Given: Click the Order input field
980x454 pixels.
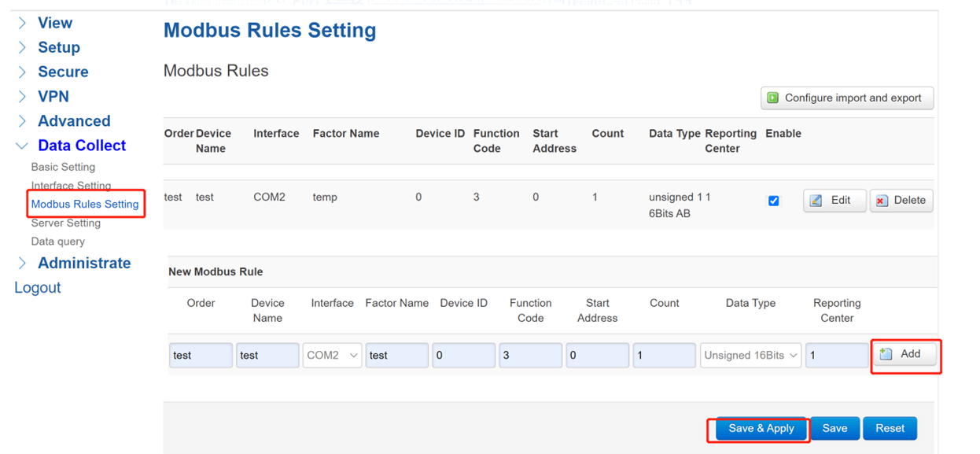Looking at the screenshot, I should pyautogui.click(x=201, y=355).
